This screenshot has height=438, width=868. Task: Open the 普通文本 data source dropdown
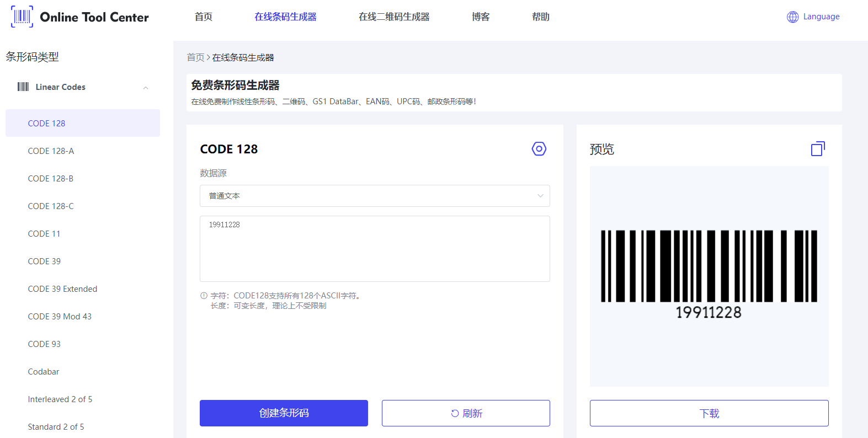point(375,196)
